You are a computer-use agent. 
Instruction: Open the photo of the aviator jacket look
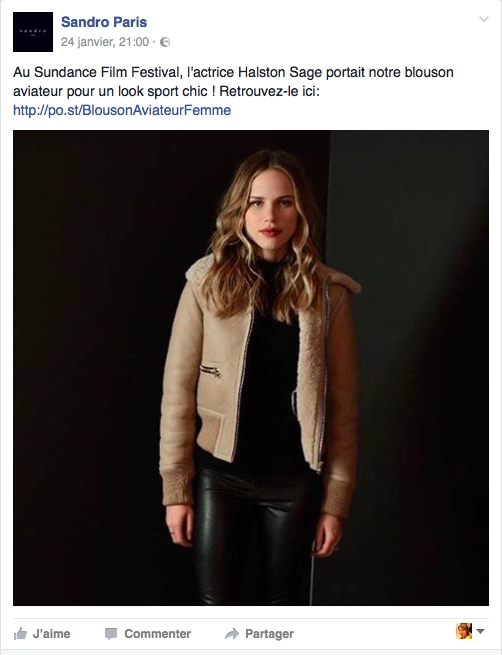coord(251,368)
